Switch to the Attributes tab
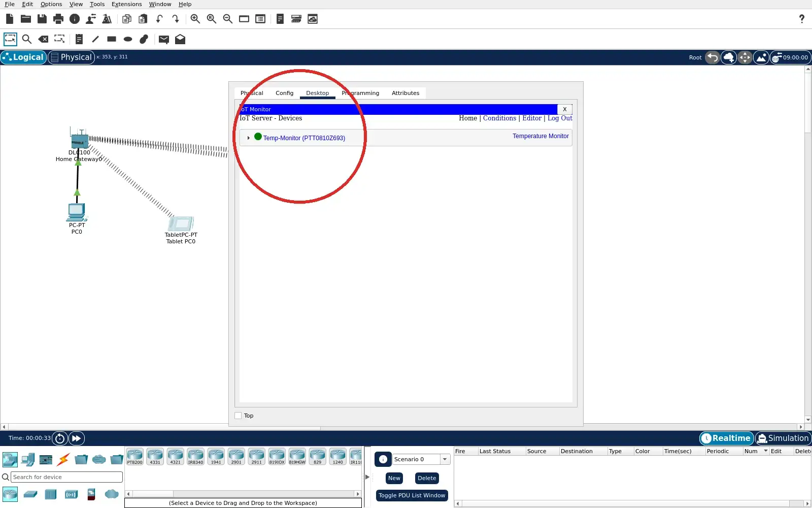Screen dimensions: 812x508 pos(405,93)
